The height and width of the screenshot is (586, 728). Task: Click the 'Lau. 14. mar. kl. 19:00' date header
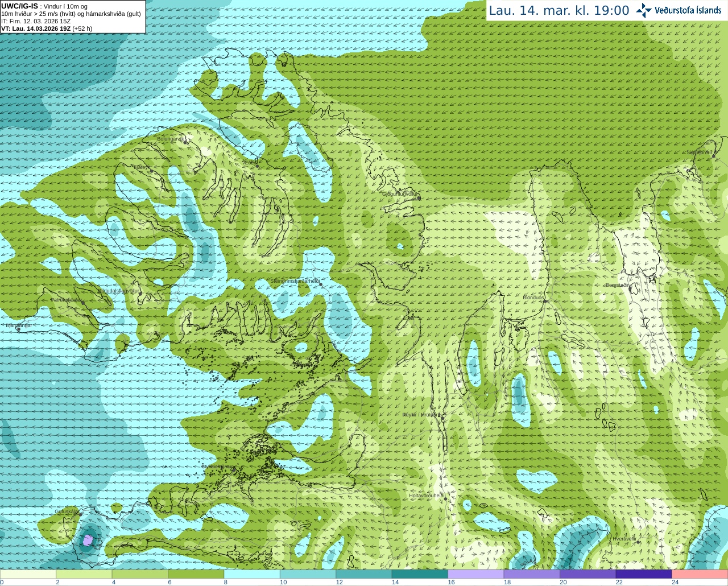(559, 10)
